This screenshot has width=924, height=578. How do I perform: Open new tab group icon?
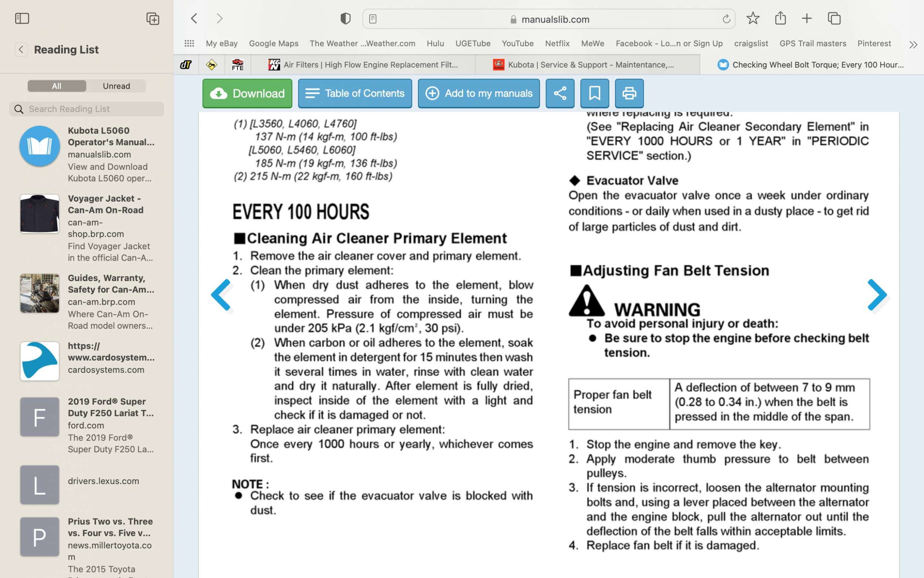point(153,18)
